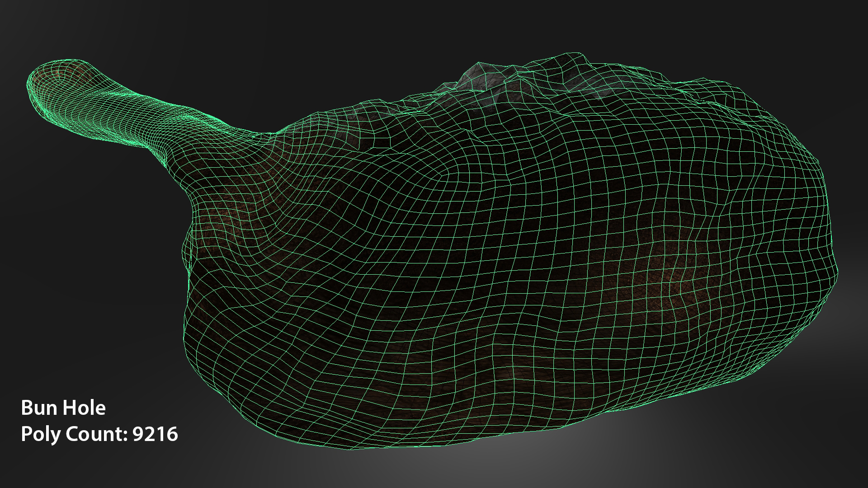
Task: Click the "Poly Count: 9216" label
Action: coord(99,435)
